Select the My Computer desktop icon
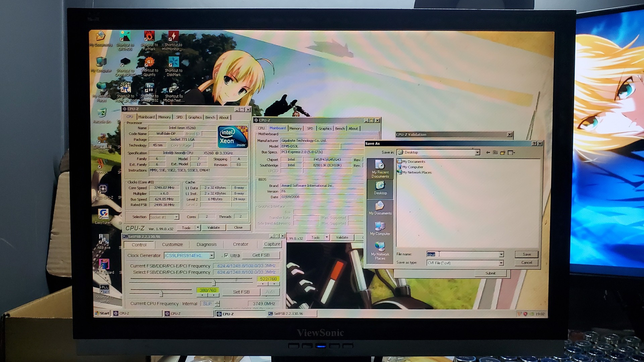This screenshot has height=362, width=644. tap(101, 65)
